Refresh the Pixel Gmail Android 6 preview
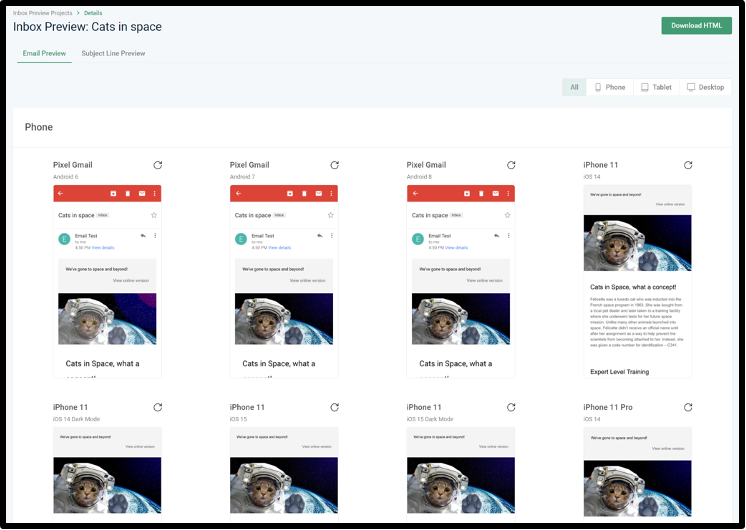Image resolution: width=746 pixels, height=530 pixels. [x=157, y=165]
